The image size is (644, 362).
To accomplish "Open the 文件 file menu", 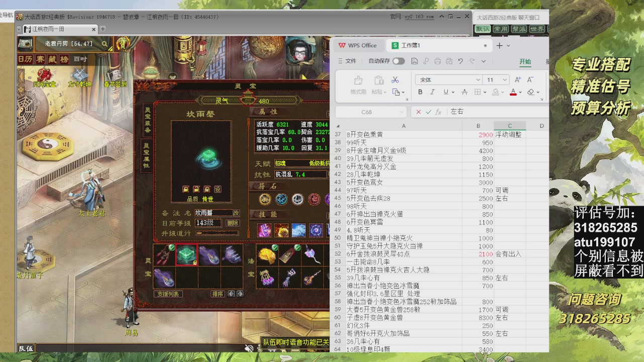I will [x=347, y=61].
